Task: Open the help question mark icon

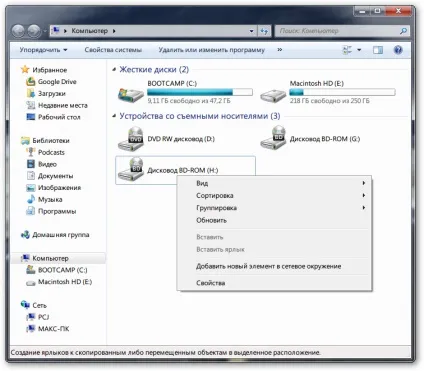Action: (398, 50)
